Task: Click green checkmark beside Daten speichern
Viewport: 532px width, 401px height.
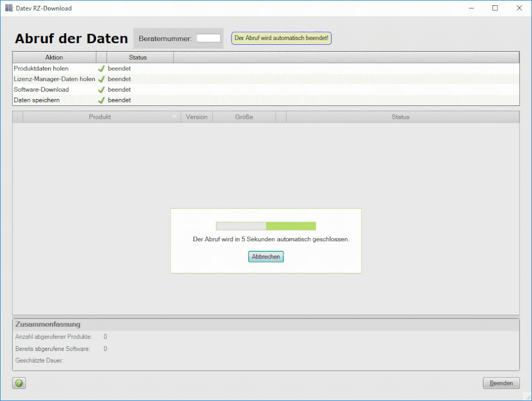Action: [x=101, y=100]
